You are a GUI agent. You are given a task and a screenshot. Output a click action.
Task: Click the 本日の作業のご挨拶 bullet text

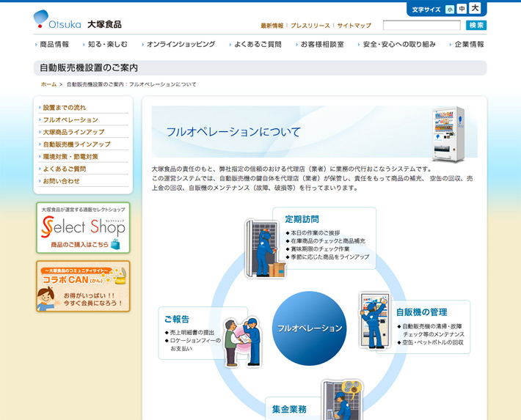[315, 233]
